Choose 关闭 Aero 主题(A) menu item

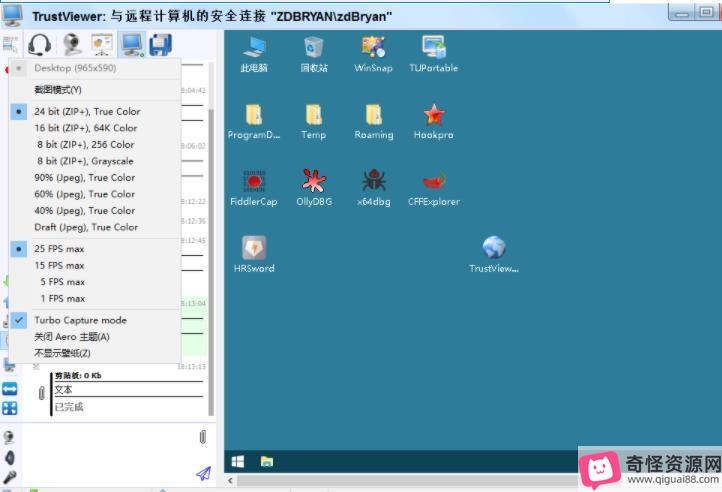point(72,337)
